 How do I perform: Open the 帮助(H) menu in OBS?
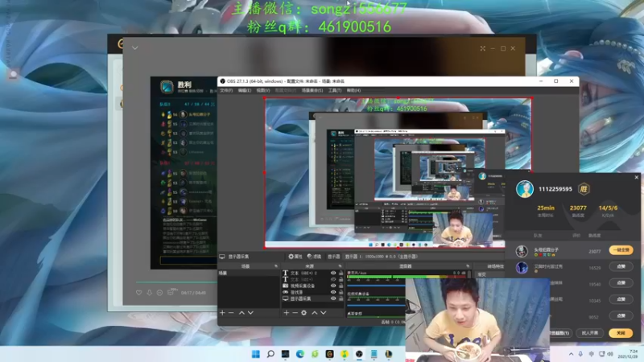point(353,90)
